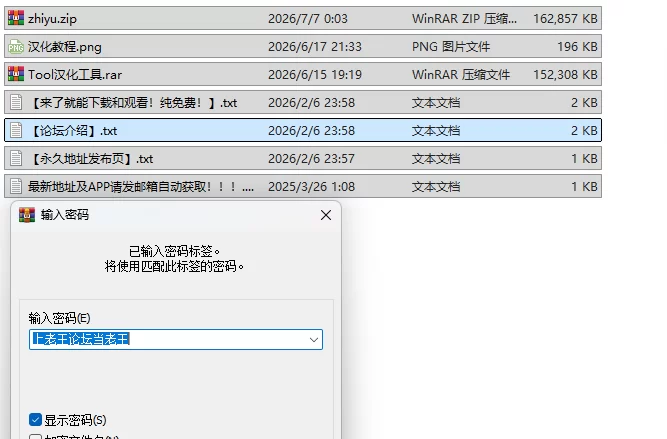
Task: Click the type PNG 图片文件
Action: [x=451, y=47]
